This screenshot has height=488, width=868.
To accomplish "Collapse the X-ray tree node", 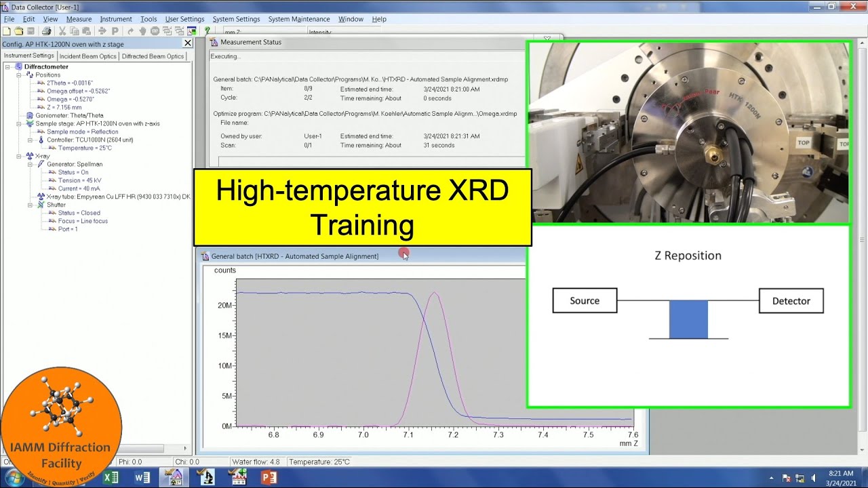I will tap(19, 156).
